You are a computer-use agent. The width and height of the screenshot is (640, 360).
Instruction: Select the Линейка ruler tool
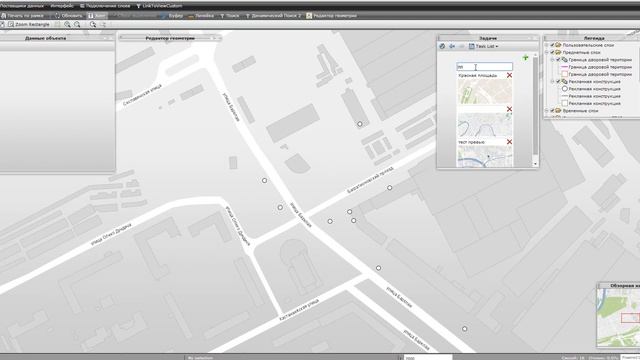pyautogui.click(x=201, y=16)
